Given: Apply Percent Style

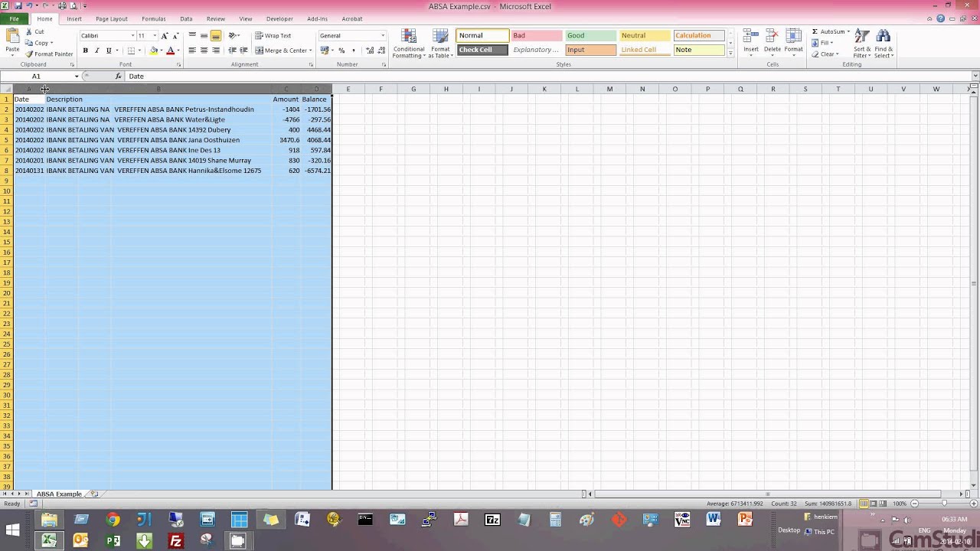Looking at the screenshot, I should 341,51.
